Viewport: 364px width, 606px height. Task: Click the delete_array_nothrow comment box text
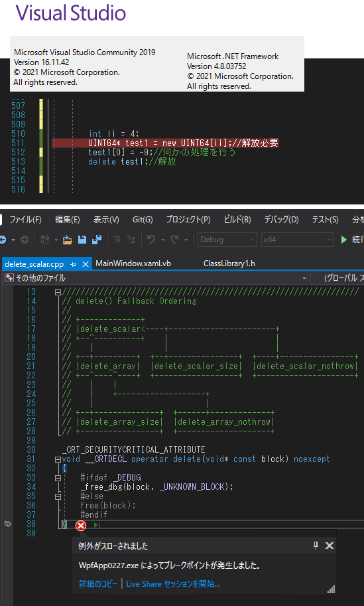point(224,422)
